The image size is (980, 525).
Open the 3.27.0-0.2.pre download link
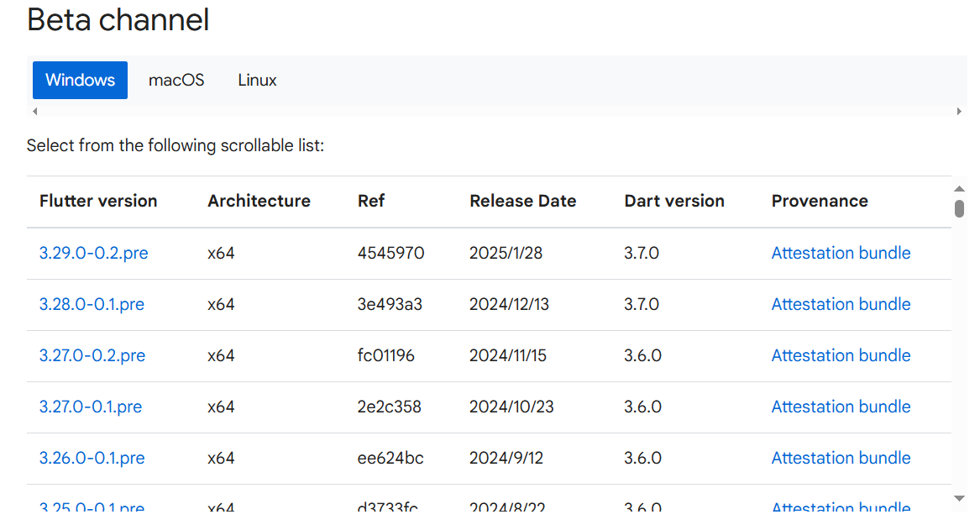[92, 355]
